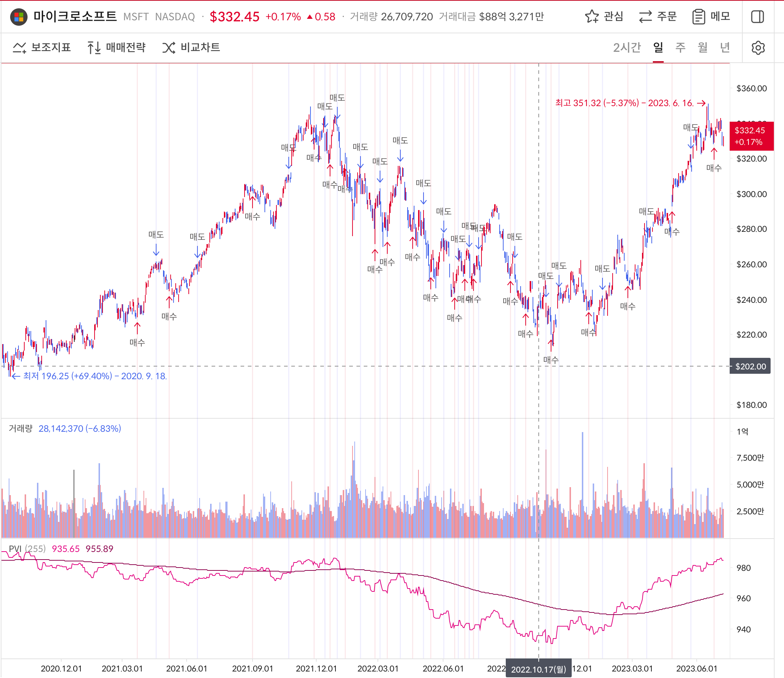The image size is (784, 678).
Task: Click the $332.45 current price label on axis
Action: point(751,136)
